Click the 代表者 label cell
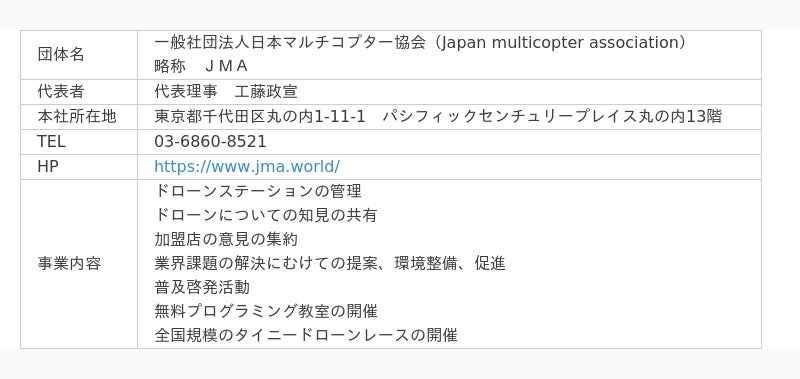The height and width of the screenshot is (379, 800). (79, 92)
